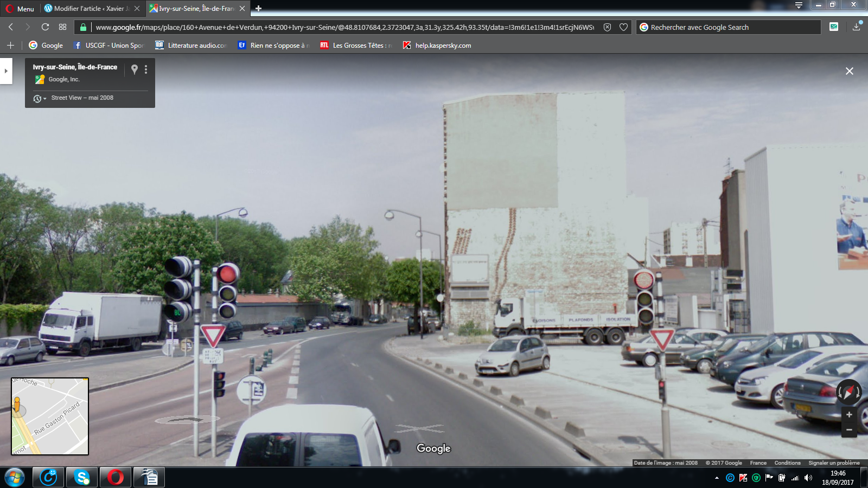Zoom out with the minus button
Screen dimensions: 868x488
849,430
